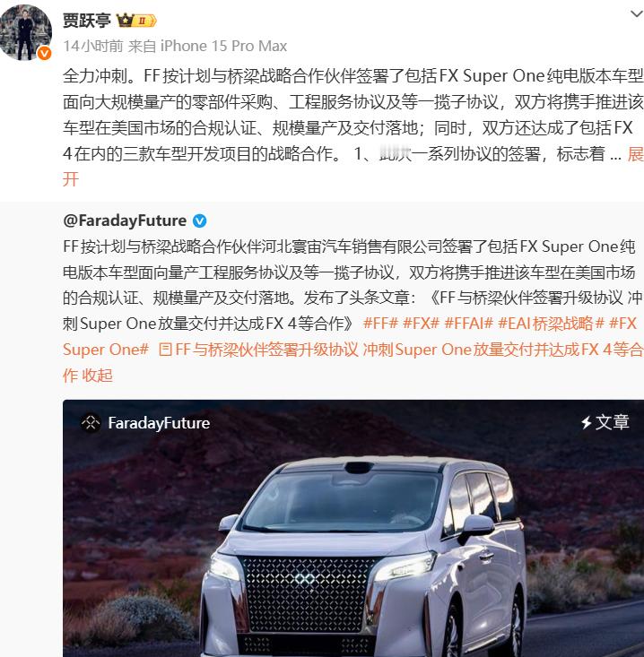Open the #FX# hashtag topic
This screenshot has height=657, width=644.
tap(421, 324)
